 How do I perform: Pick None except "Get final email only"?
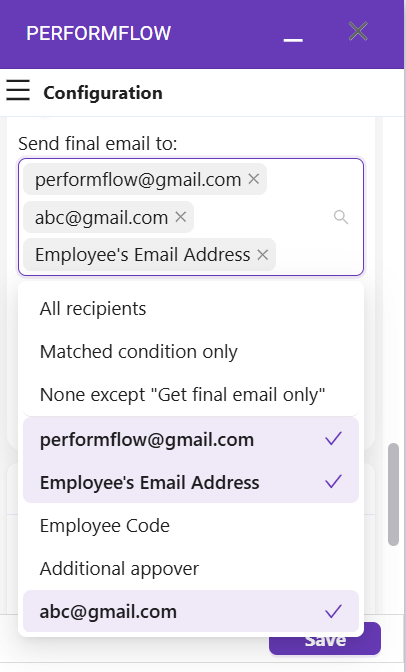click(191, 394)
